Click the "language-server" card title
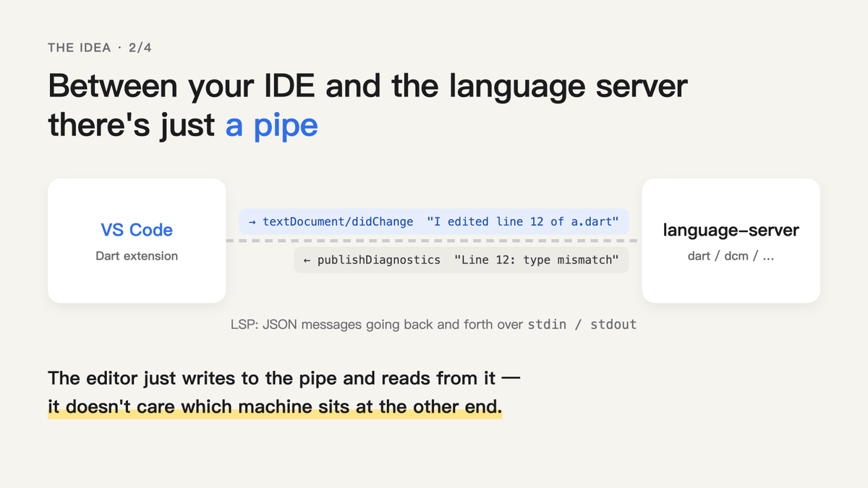Viewport: 868px width, 488px height. coord(731,231)
